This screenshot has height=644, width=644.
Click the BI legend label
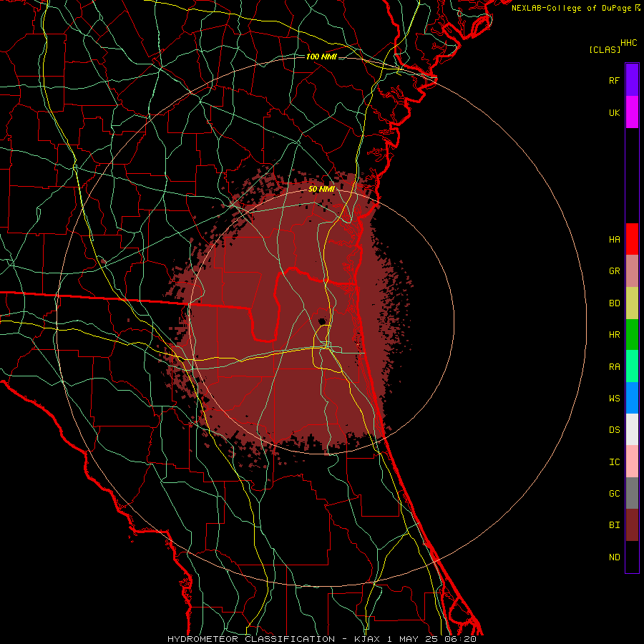click(614, 525)
